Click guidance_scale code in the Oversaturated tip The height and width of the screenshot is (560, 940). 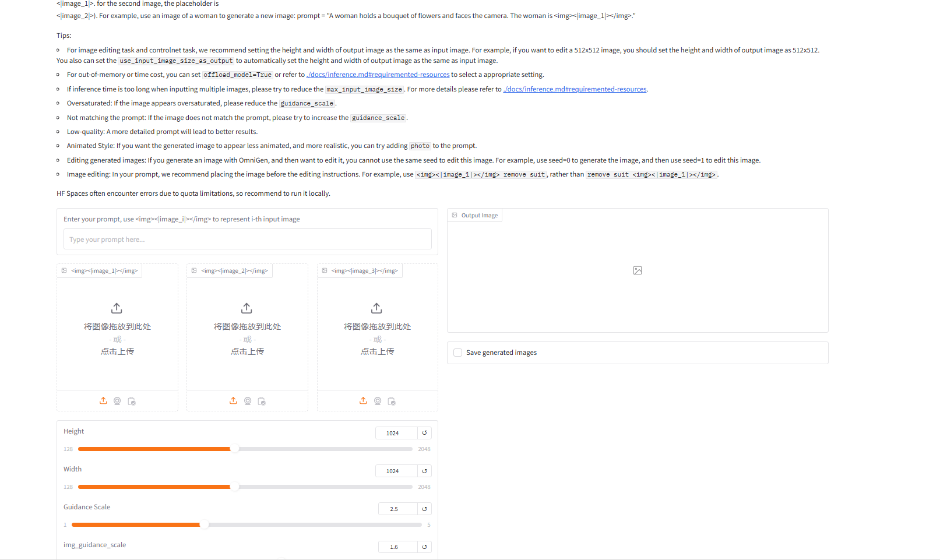[x=307, y=103]
